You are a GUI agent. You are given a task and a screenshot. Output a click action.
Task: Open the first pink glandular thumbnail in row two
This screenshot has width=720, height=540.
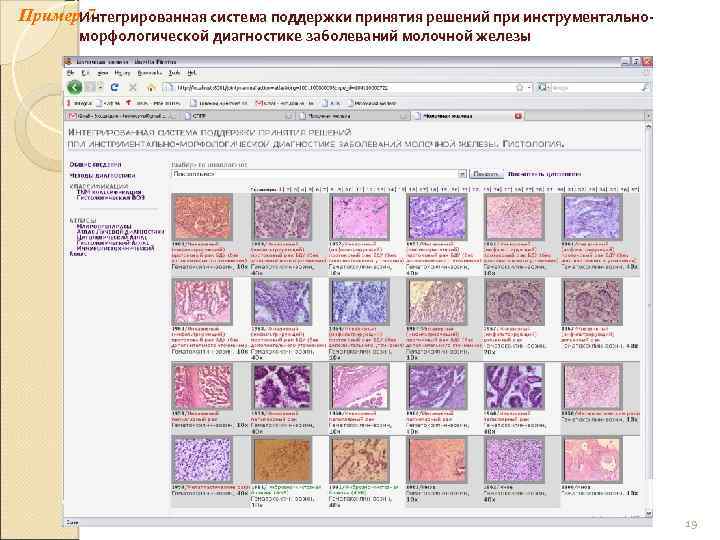[202, 302]
